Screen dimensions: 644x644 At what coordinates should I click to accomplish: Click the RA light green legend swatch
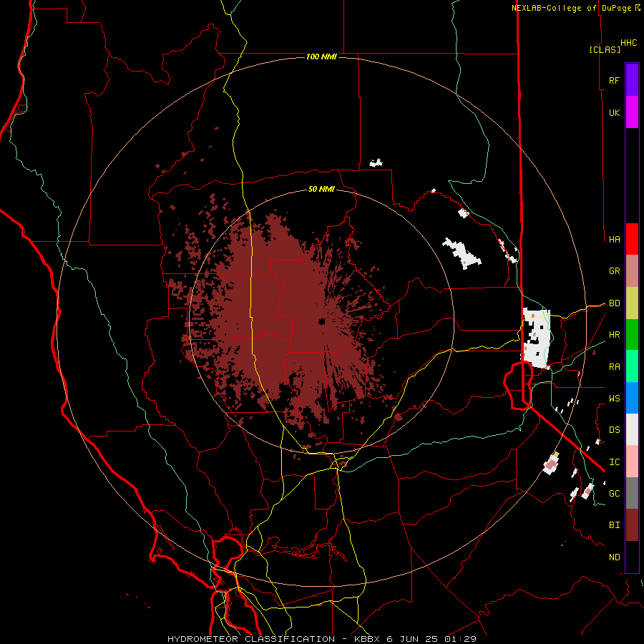point(632,366)
